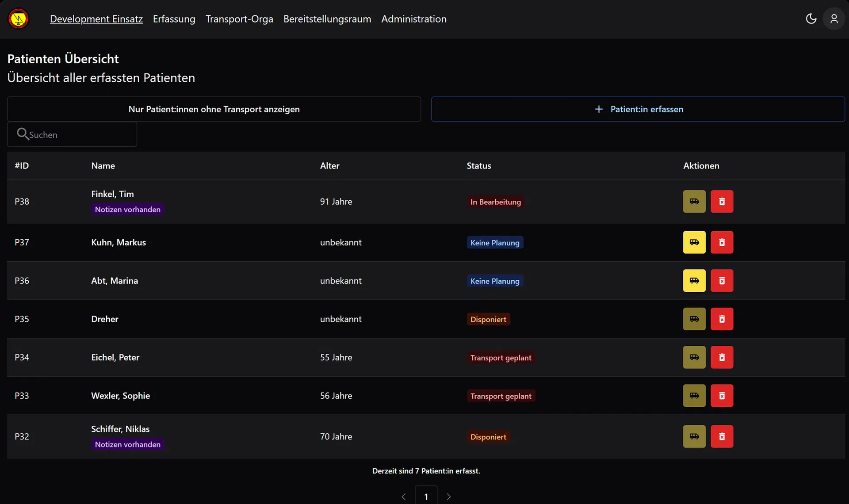Delete patient Wexler, Sophie

point(722,396)
